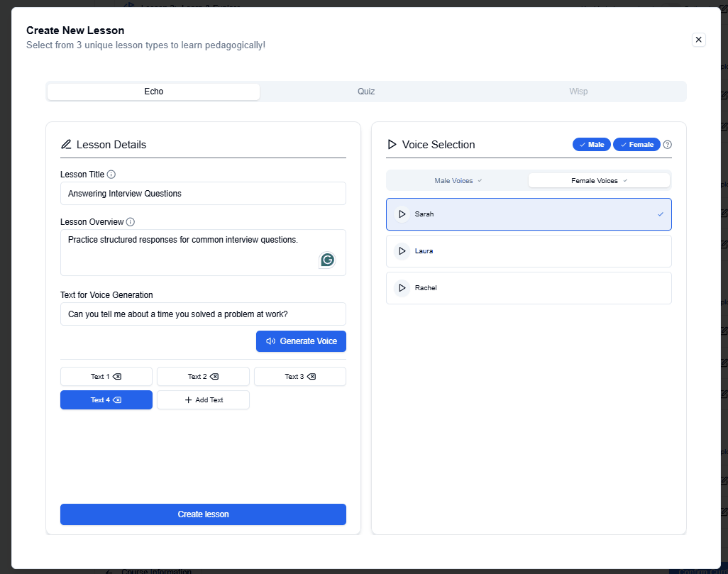
Task: Play Sarah voice preview
Action: coord(402,214)
